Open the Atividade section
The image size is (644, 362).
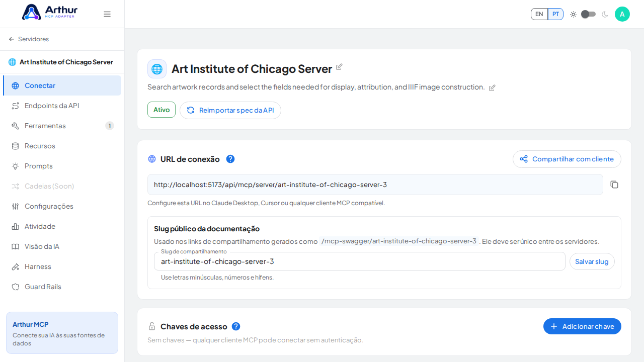(62, 226)
